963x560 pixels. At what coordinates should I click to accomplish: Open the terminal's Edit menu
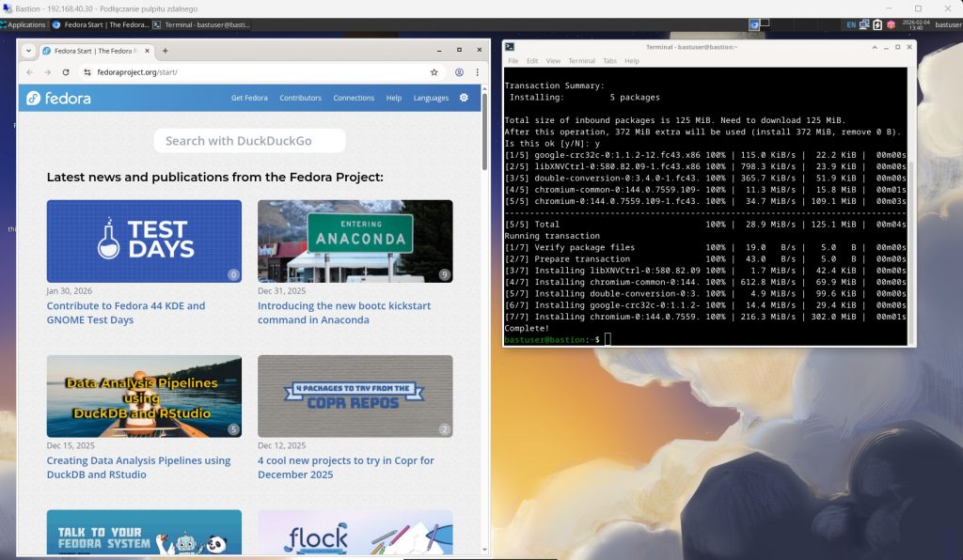(532, 61)
